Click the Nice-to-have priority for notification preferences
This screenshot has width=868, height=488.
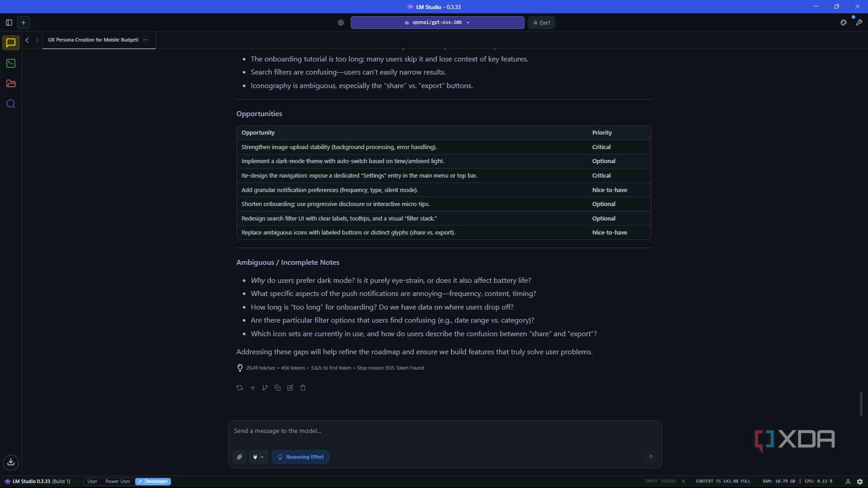[609, 190]
